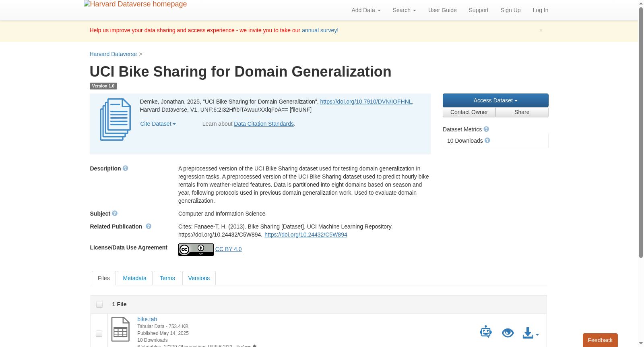Click 'Computer and Information Science' subject text
Image resolution: width=644 pixels, height=347 pixels.
click(x=222, y=214)
